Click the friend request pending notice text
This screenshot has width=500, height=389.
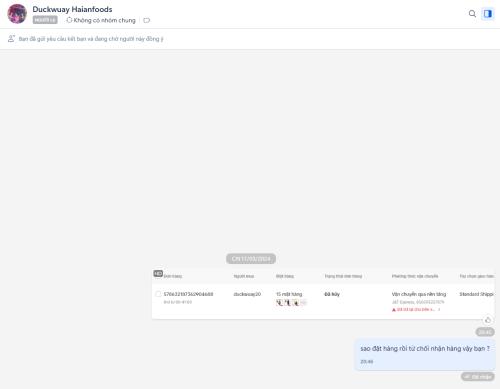91,39
